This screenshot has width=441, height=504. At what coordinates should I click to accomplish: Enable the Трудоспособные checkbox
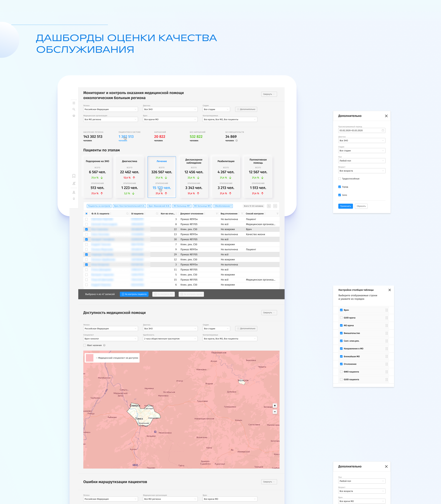click(x=340, y=179)
